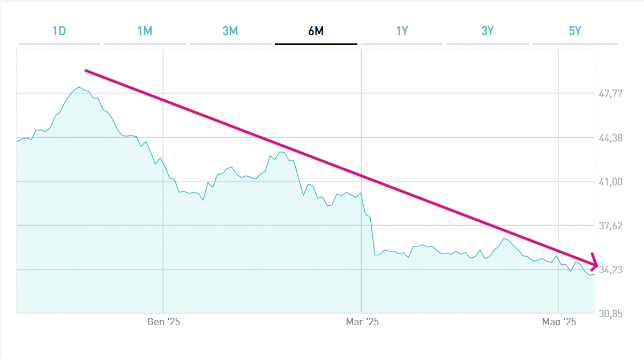Click the 47,77 price axis label
Image resolution: width=644 pixels, height=359 pixels.
610,94
